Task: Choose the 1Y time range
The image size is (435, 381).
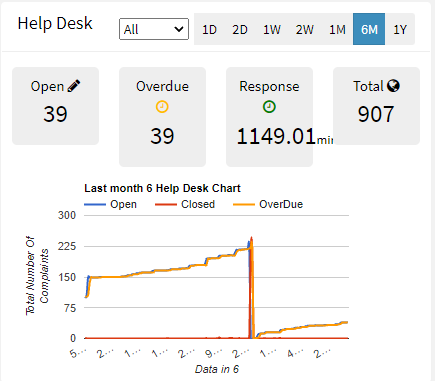Action: [x=400, y=29]
